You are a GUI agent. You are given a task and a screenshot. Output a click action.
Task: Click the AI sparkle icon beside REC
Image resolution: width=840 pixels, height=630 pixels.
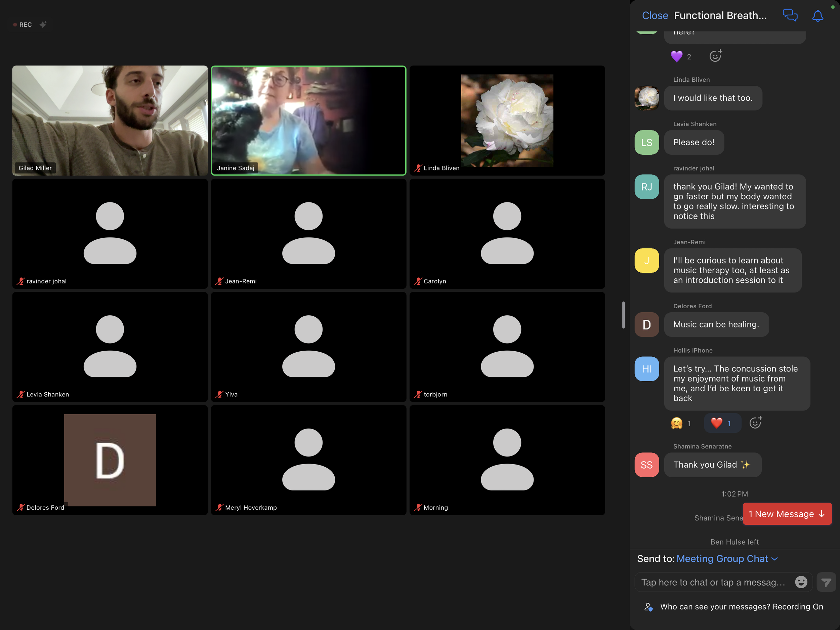pos(43,25)
